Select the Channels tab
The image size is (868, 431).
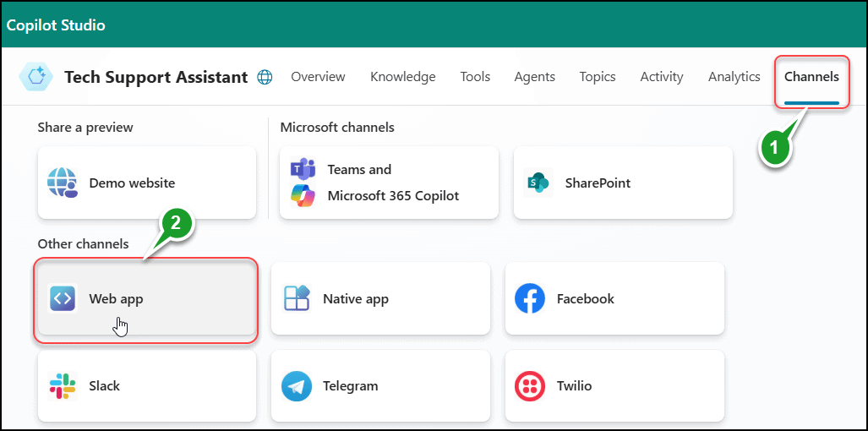pos(811,77)
